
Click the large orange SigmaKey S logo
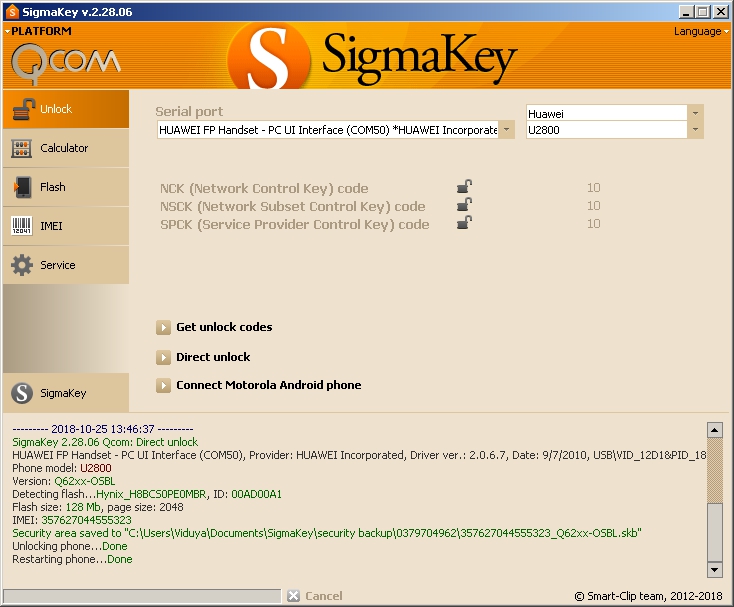268,57
